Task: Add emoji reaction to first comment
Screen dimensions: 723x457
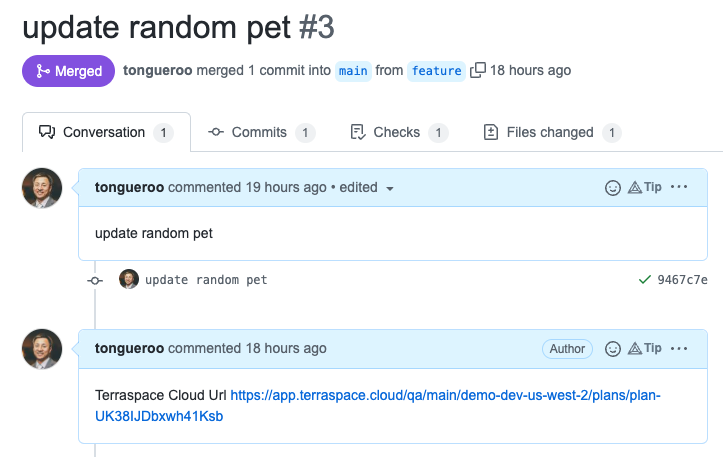Action: [612, 188]
